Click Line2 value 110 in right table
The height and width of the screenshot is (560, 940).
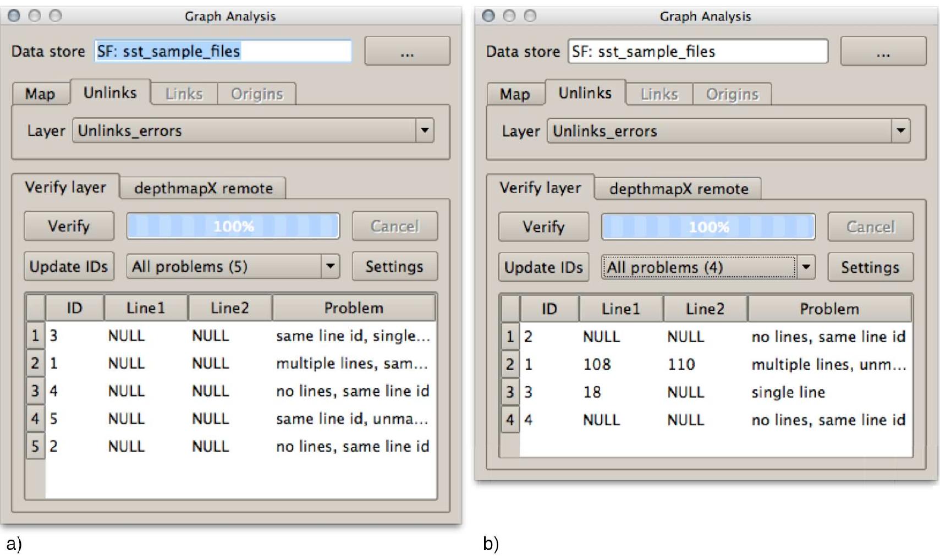pyautogui.click(x=681, y=364)
